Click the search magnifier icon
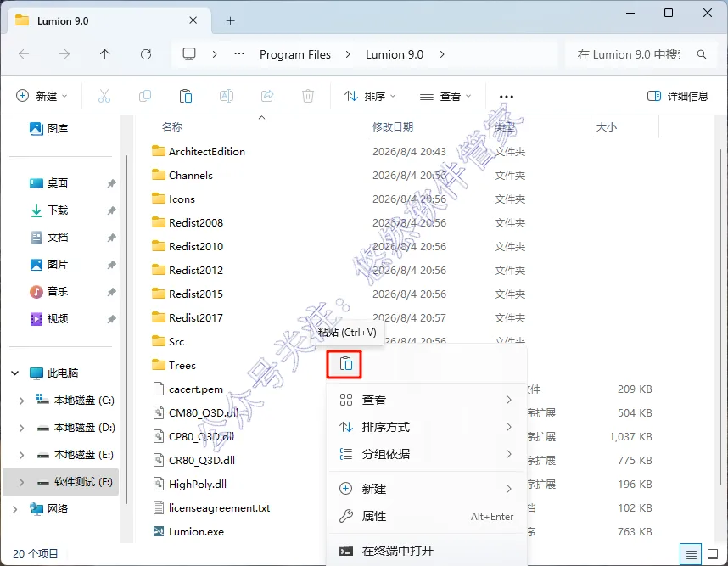Image resolution: width=728 pixels, height=566 pixels. pyautogui.click(x=702, y=54)
